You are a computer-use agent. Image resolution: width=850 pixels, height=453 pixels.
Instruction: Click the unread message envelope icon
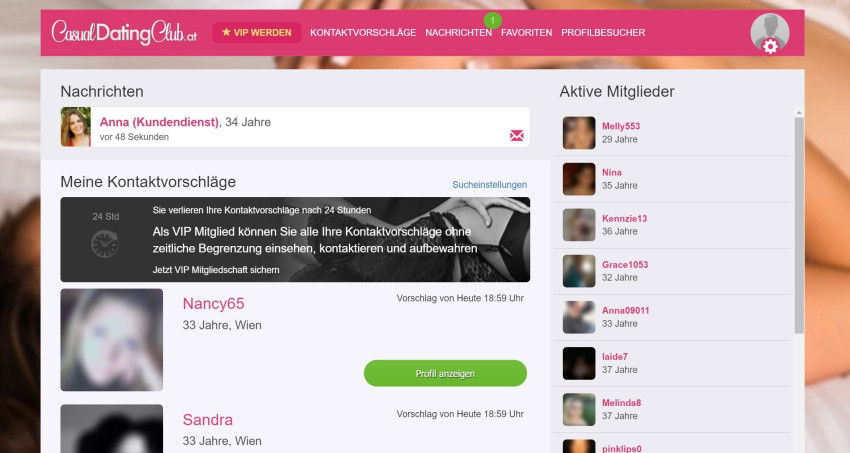click(516, 135)
